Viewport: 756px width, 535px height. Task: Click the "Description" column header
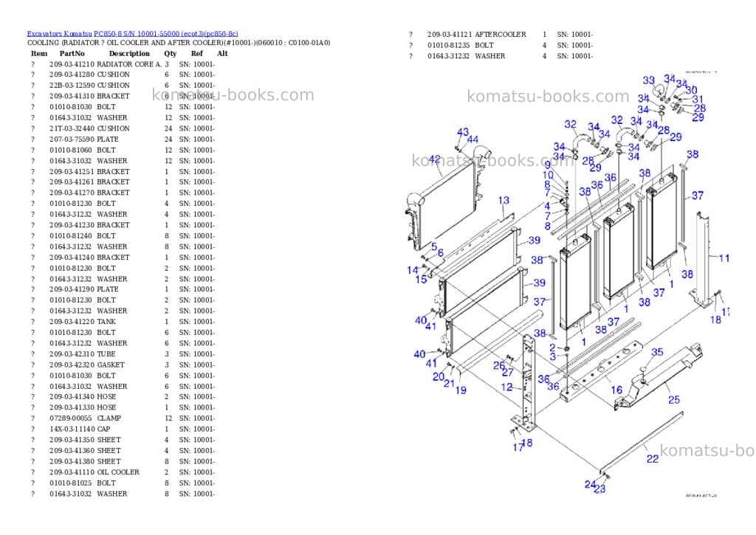(x=129, y=53)
